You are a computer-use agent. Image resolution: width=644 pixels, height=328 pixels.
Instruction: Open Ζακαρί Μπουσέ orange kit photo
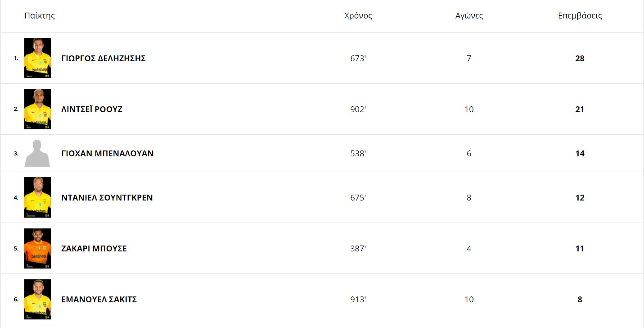[x=37, y=248]
